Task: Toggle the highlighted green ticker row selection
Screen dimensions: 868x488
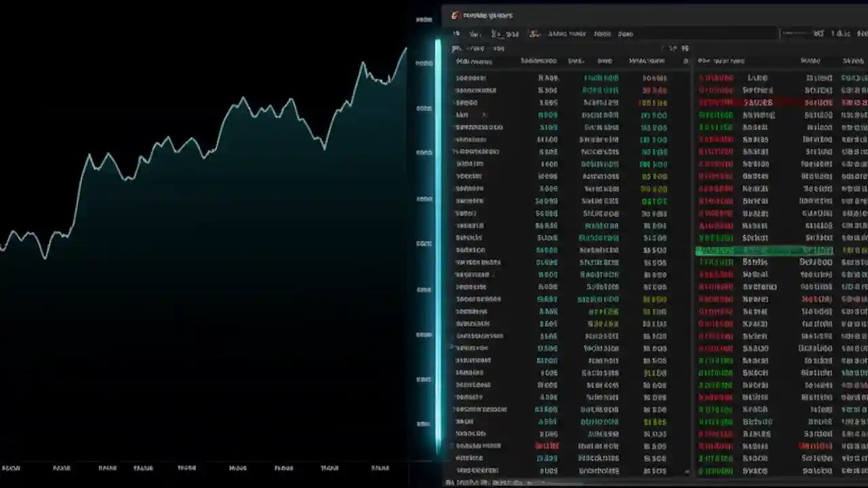Action: click(764, 250)
